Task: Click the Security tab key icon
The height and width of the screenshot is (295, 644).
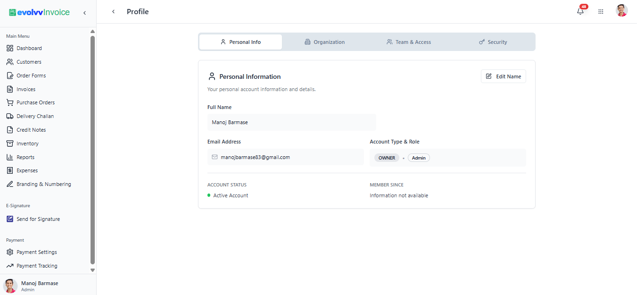Action: pos(482,42)
